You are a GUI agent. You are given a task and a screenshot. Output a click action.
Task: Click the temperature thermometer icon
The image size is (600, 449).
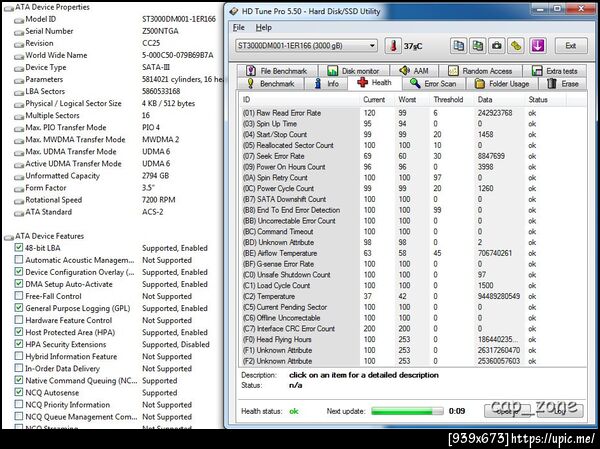pyautogui.click(x=393, y=46)
